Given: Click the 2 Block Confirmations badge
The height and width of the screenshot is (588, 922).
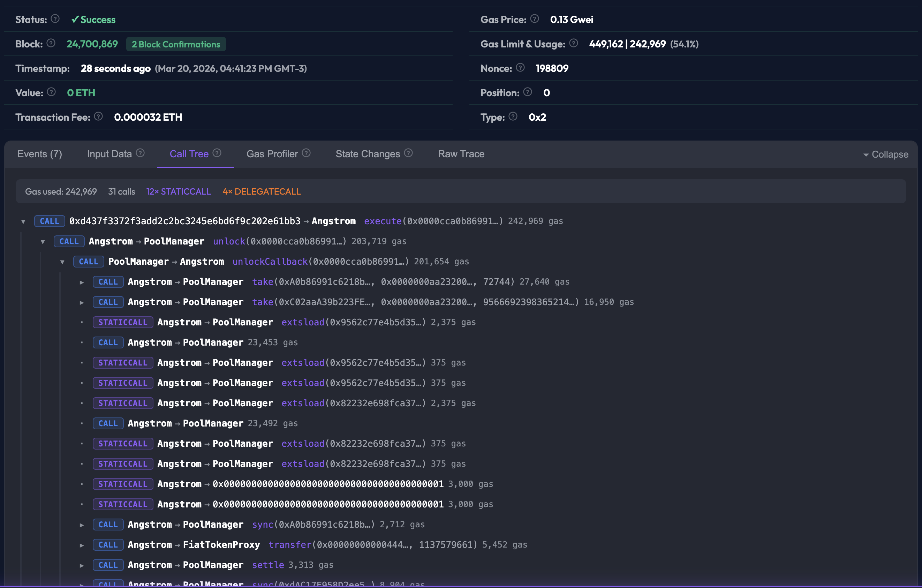Looking at the screenshot, I should (x=176, y=44).
